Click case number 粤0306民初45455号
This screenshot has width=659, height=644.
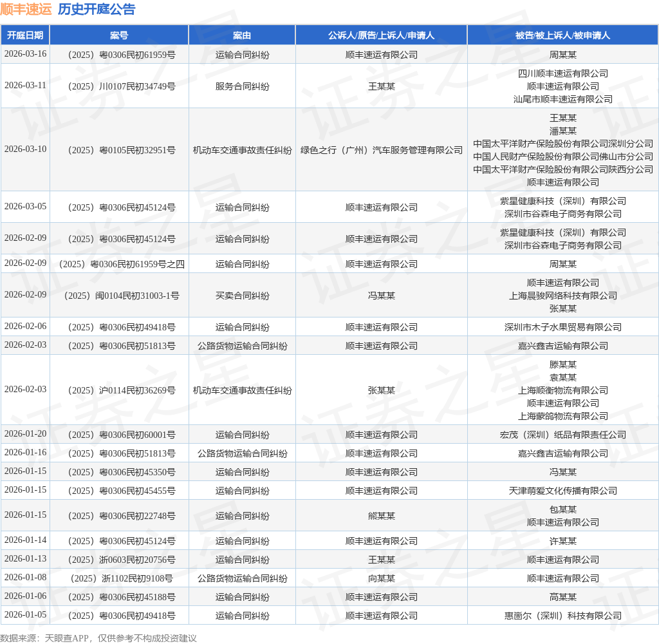(122, 491)
